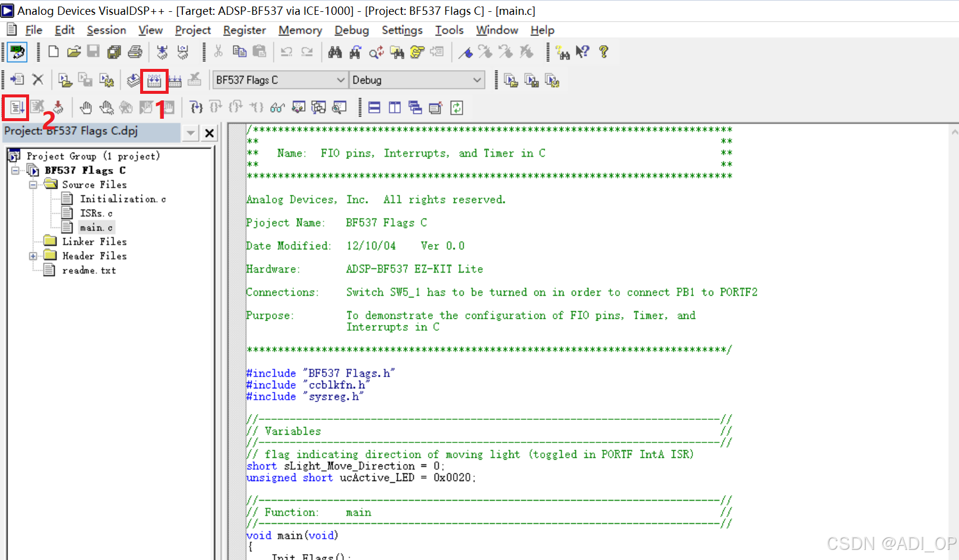
Task: Click the editor scroll-up arrow
Action: [x=954, y=132]
